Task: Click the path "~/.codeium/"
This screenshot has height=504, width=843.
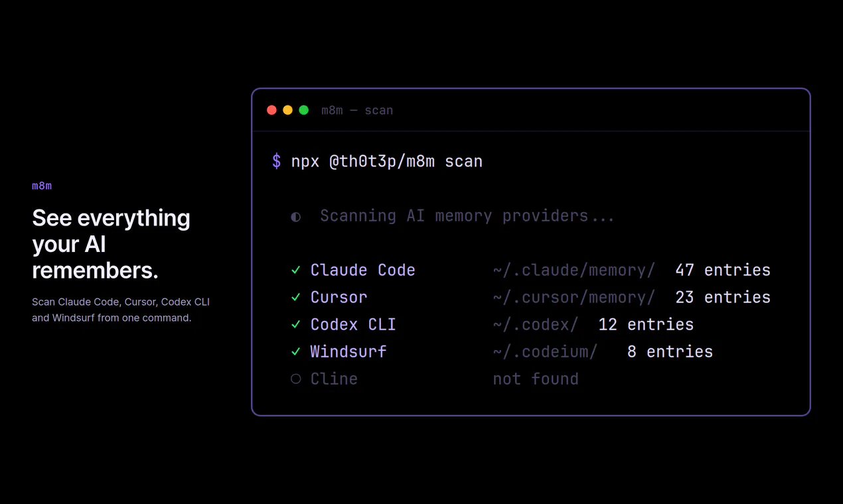Action: (x=545, y=351)
